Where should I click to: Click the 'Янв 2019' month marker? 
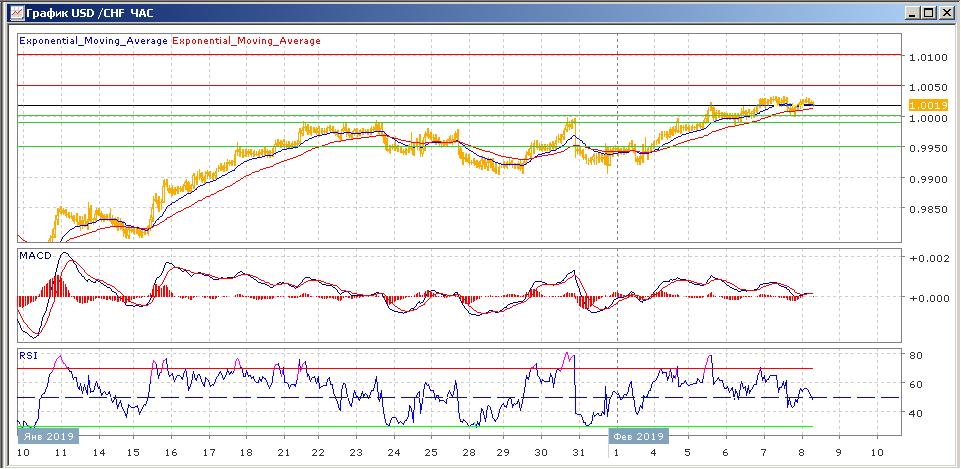(x=48, y=437)
